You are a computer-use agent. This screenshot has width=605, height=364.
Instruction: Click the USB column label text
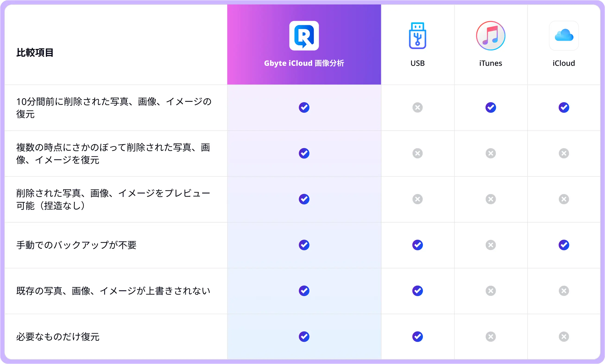pos(417,63)
